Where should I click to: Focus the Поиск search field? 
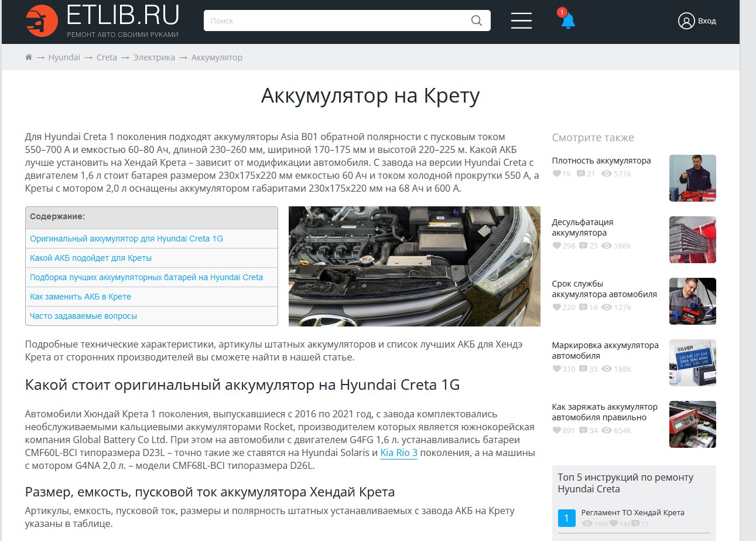pos(347,21)
